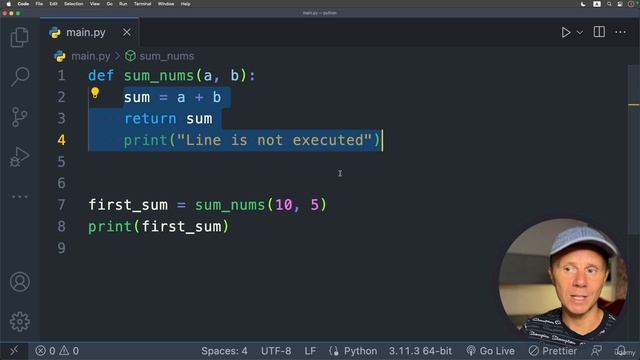
Task: Change file encoding UTF-8
Action: [x=276, y=351]
